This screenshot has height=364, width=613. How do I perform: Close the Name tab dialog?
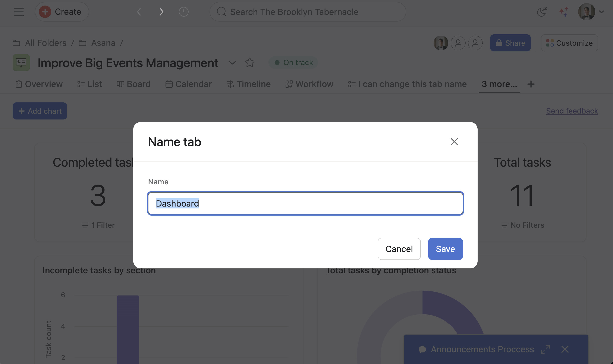(x=454, y=141)
